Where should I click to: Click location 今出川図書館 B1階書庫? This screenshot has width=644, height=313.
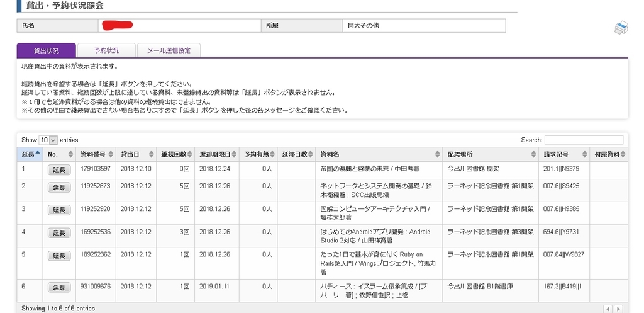[x=480, y=287]
